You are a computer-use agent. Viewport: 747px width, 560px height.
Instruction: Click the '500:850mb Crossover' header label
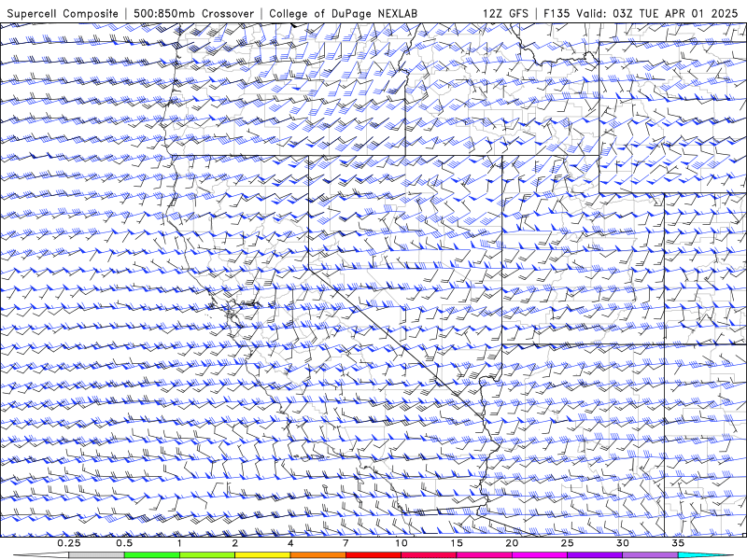pos(194,13)
